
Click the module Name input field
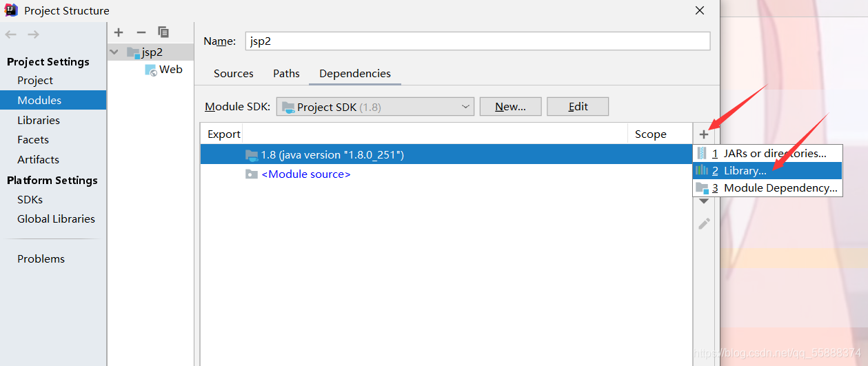click(477, 41)
